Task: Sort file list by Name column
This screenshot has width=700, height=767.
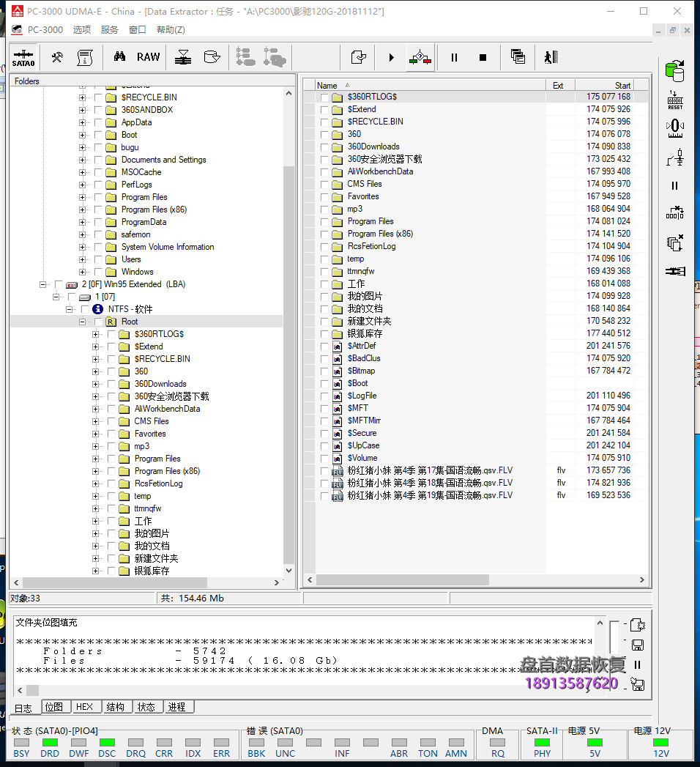Action: 430,85
